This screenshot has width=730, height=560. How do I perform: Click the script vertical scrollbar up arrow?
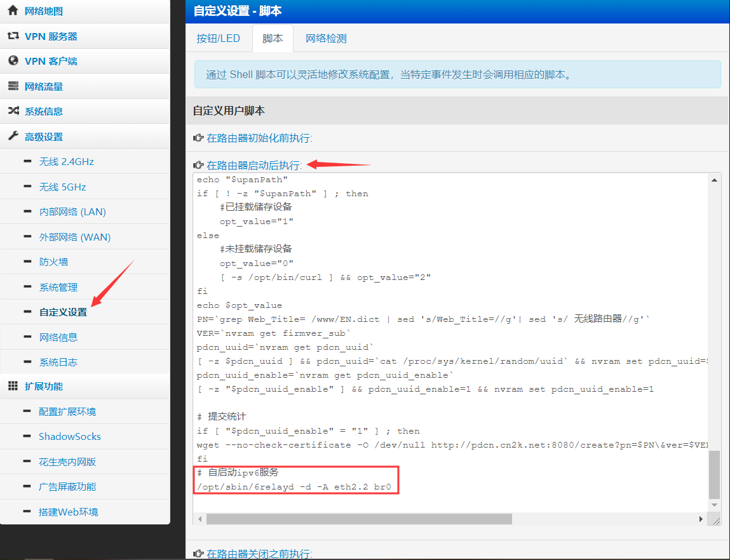(x=714, y=180)
